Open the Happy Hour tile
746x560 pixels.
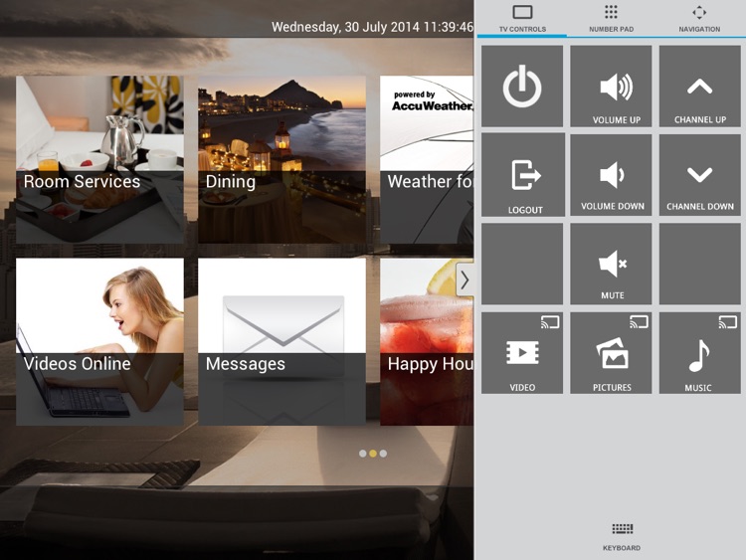(427, 341)
